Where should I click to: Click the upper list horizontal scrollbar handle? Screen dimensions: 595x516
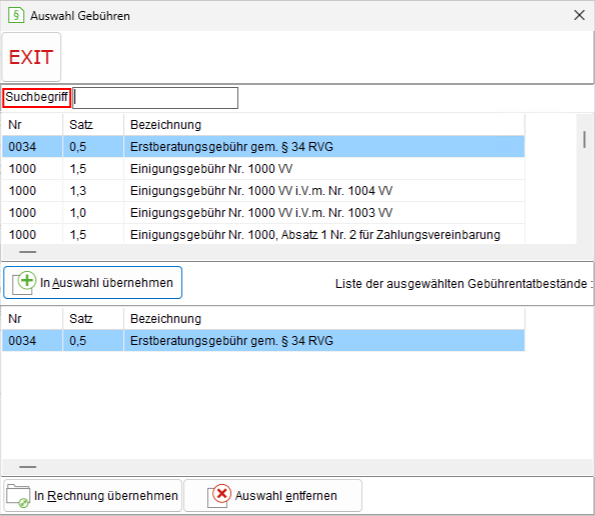(x=28, y=252)
